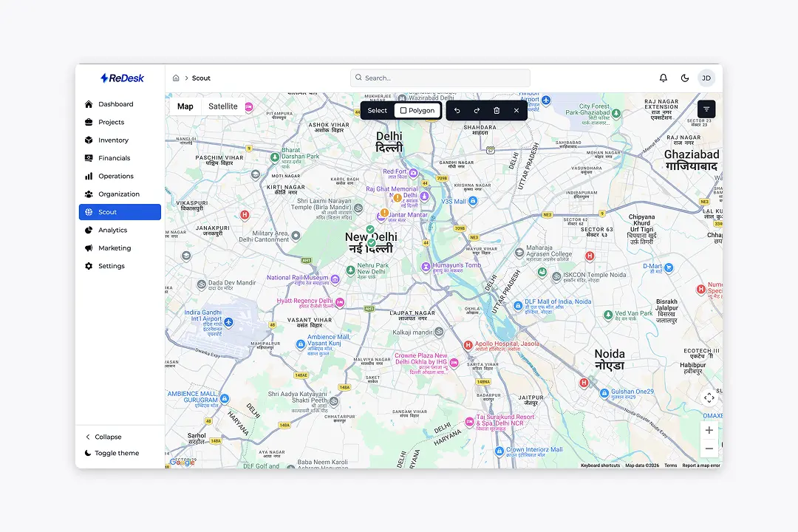The height and width of the screenshot is (532, 798).
Task: Activate the Polygon drawing tool
Action: (x=417, y=111)
